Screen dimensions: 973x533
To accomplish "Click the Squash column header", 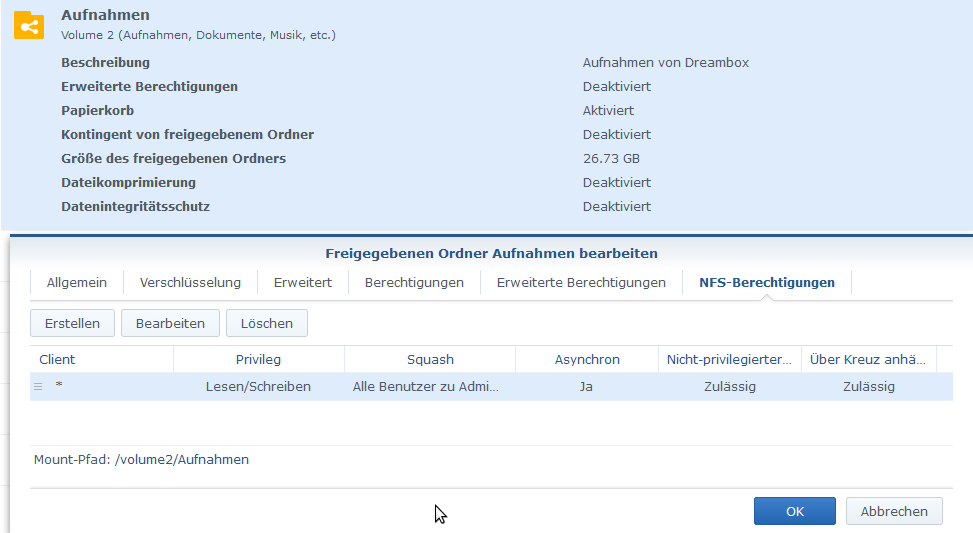I will pyautogui.click(x=430, y=359).
